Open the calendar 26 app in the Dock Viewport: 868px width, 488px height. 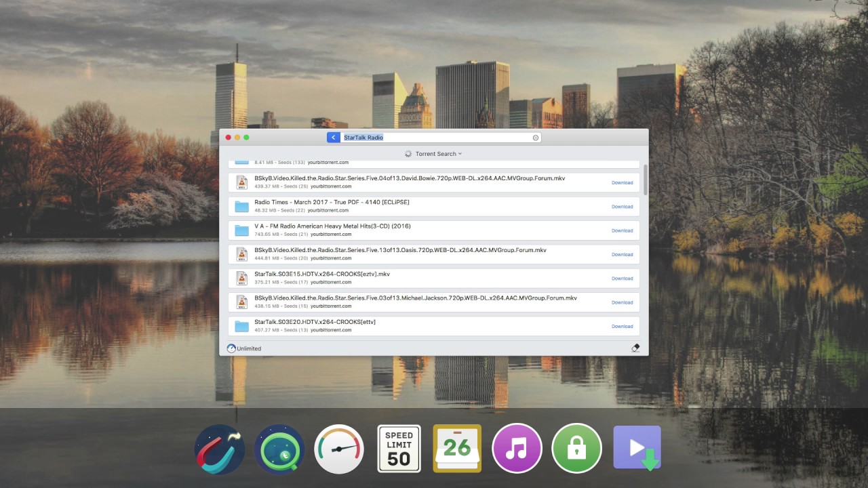point(457,449)
